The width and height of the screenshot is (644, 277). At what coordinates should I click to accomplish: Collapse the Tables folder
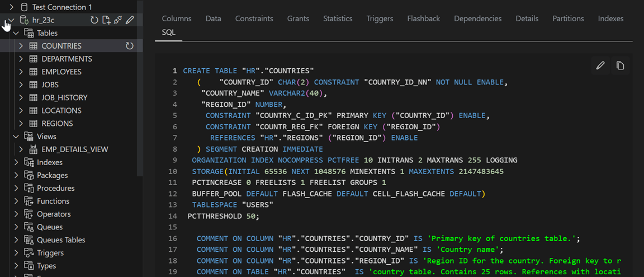coord(16,33)
